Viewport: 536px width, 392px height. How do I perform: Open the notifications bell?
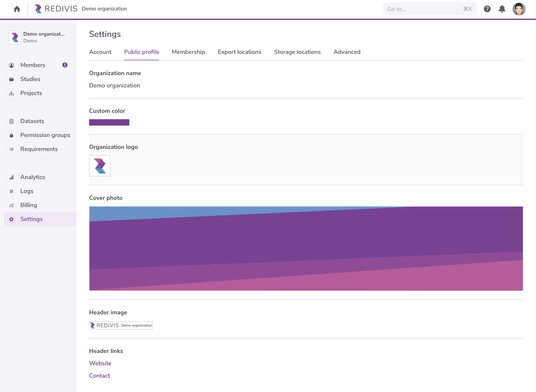click(502, 9)
